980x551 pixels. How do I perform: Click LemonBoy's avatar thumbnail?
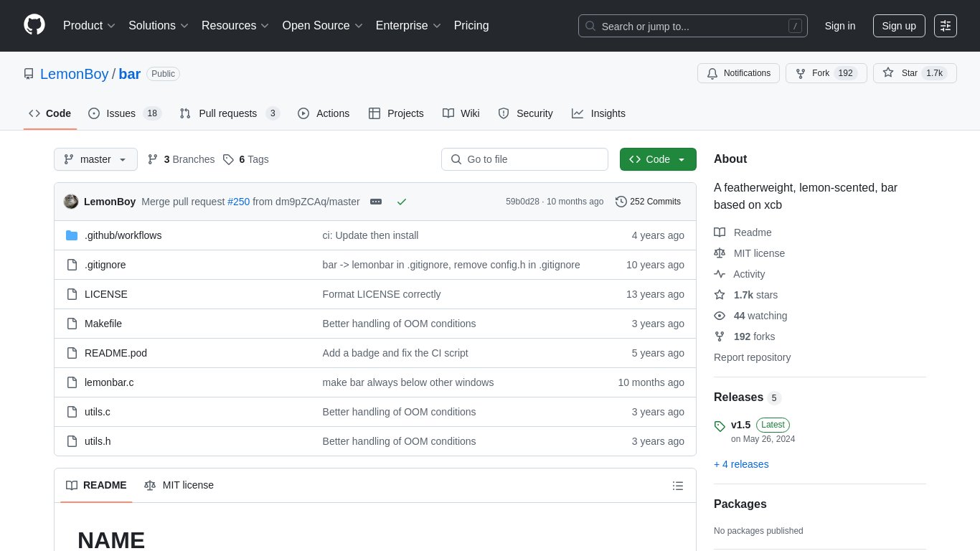[x=71, y=202]
